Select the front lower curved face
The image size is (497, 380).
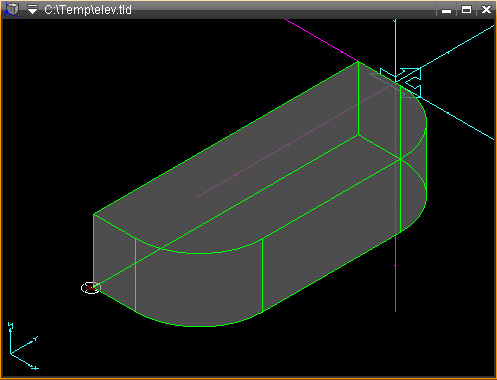(x=199, y=288)
